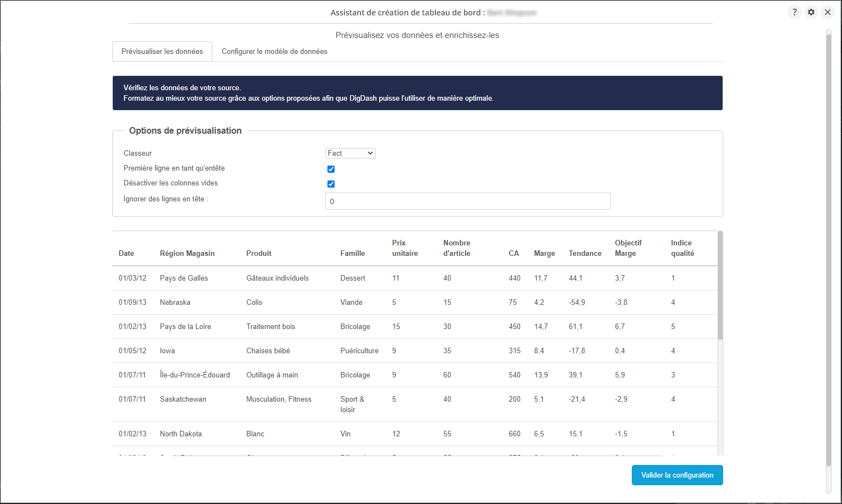Image resolution: width=842 pixels, height=504 pixels.
Task: Click the 'Options de prévisualisation' heading
Action: [185, 130]
